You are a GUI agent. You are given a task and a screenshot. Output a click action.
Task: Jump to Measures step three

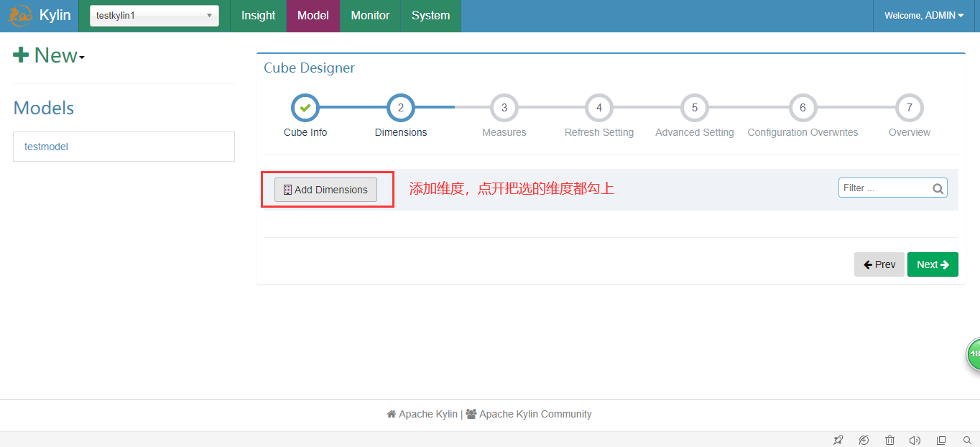(504, 108)
